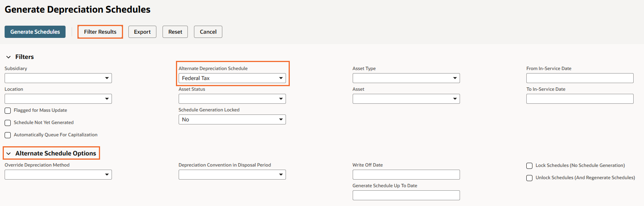Cancel the depreciation schedule generation
644x206 pixels.
pos(208,32)
